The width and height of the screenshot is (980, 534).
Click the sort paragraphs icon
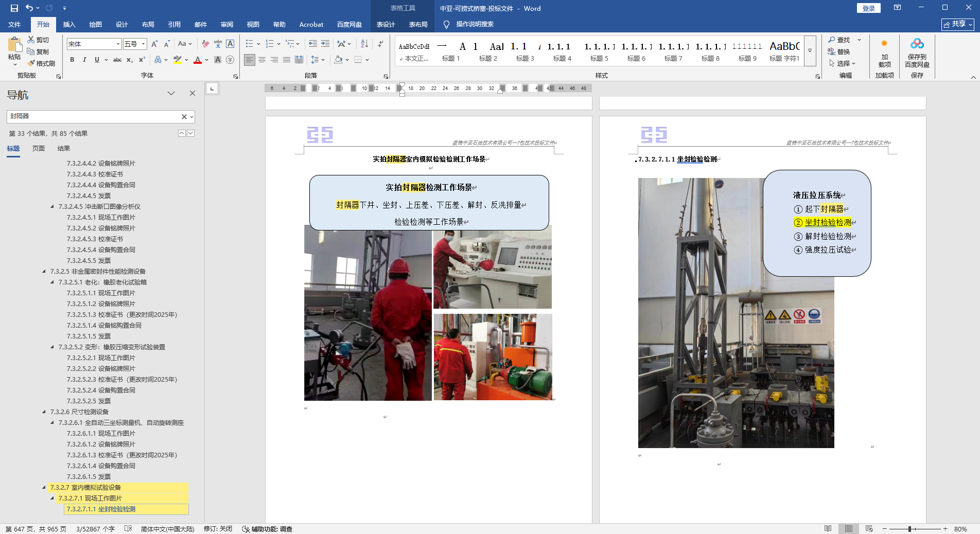coord(364,44)
